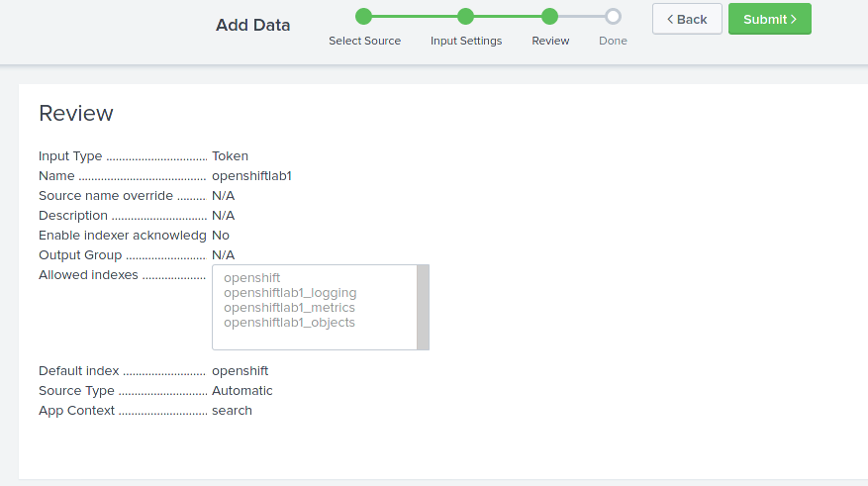Select 'openshiftlab1_logging' in Allowed indexes list
The width and height of the screenshot is (868, 486).
(290, 293)
